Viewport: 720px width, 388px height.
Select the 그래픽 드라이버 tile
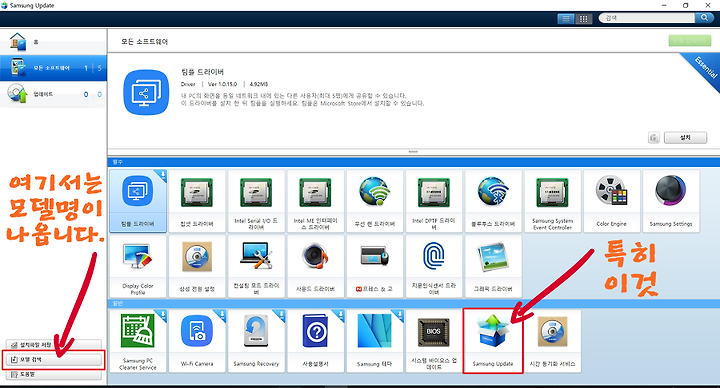coord(493,266)
